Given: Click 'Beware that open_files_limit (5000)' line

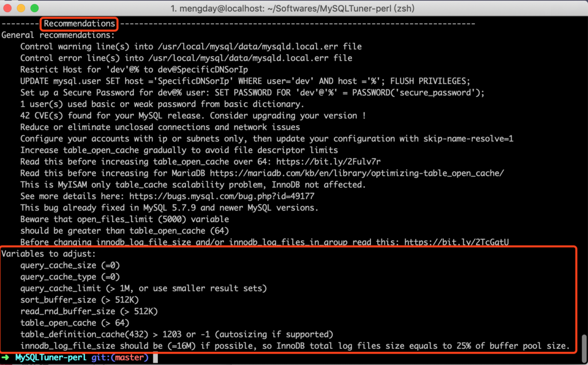Looking at the screenshot, I should (125, 219).
